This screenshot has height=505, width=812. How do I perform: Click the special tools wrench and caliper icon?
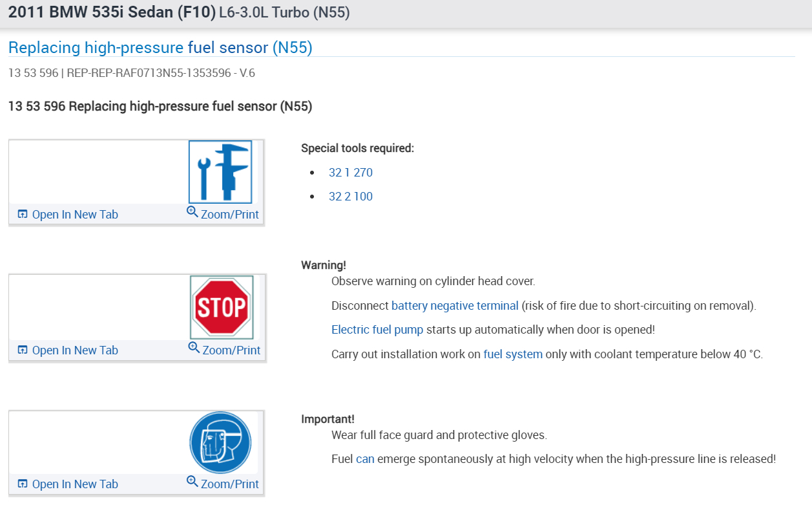pos(220,172)
